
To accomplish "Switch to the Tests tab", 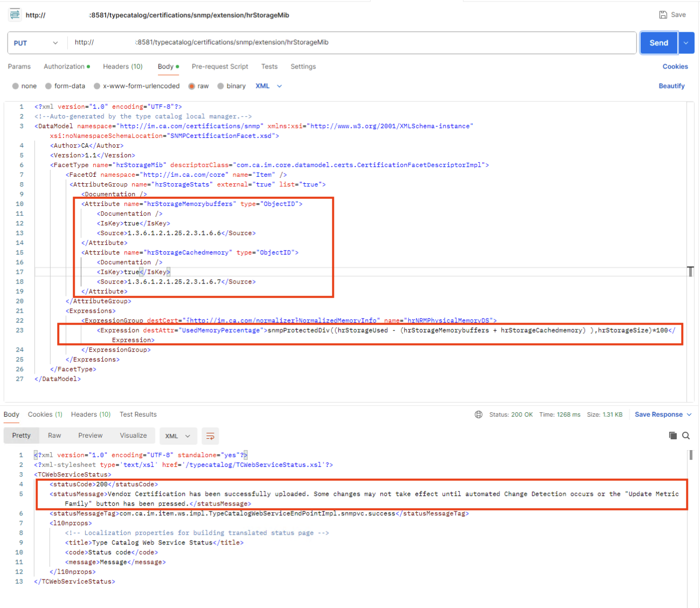I will 269,67.
